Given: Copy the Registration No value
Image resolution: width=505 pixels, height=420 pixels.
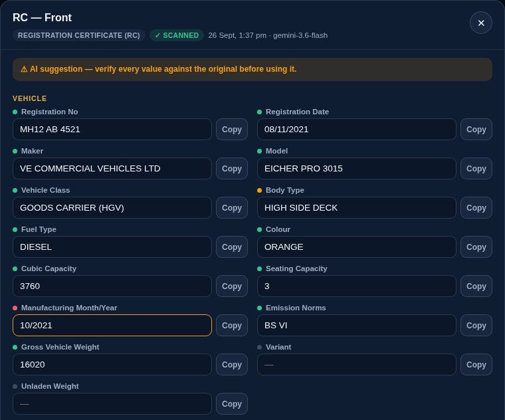Looking at the screenshot, I should point(231,129).
